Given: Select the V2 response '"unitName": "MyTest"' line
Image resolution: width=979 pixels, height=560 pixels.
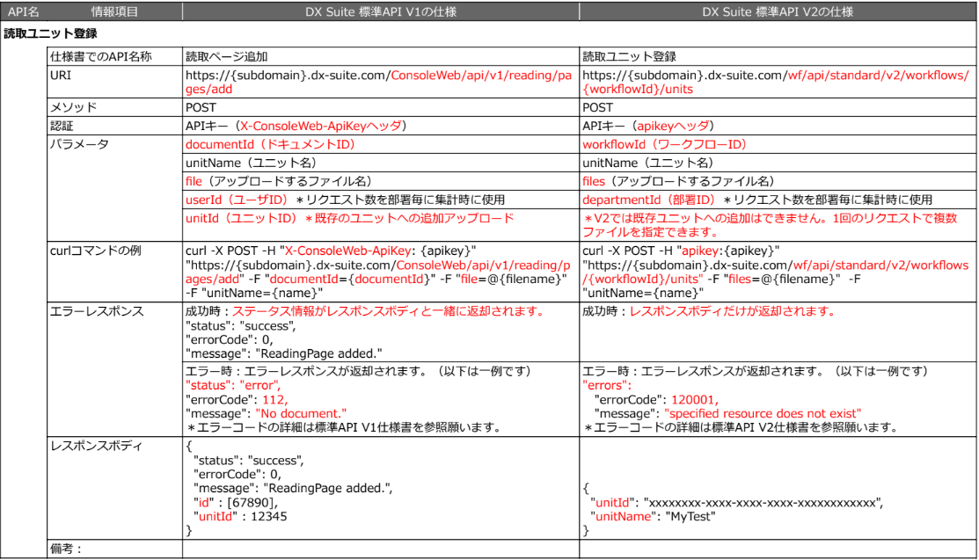Looking at the screenshot, I should pos(653,516).
